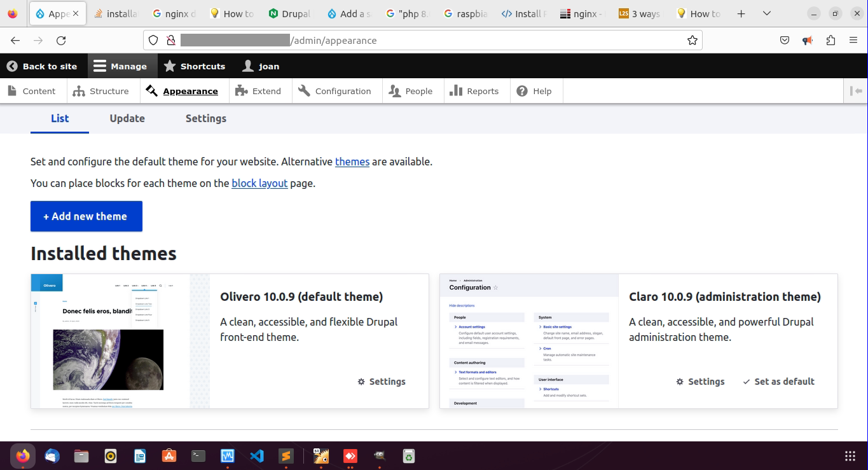Open Settings for the Olivero theme

pyautogui.click(x=382, y=382)
